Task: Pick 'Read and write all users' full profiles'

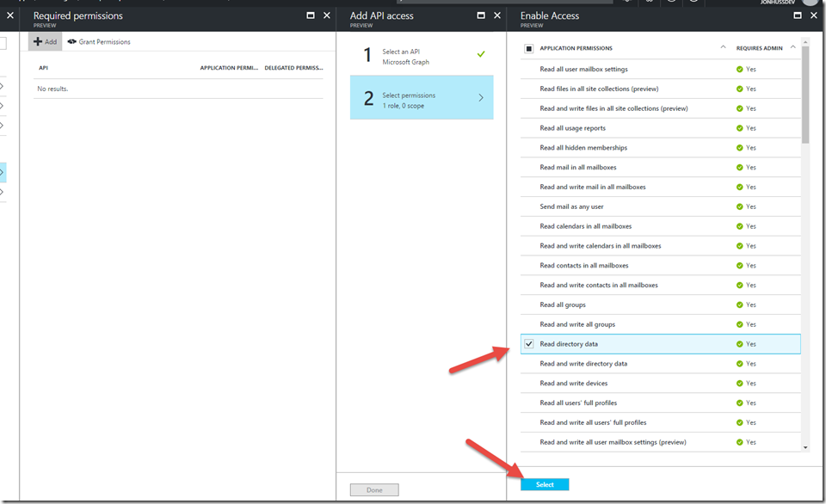Action: pyautogui.click(x=593, y=422)
